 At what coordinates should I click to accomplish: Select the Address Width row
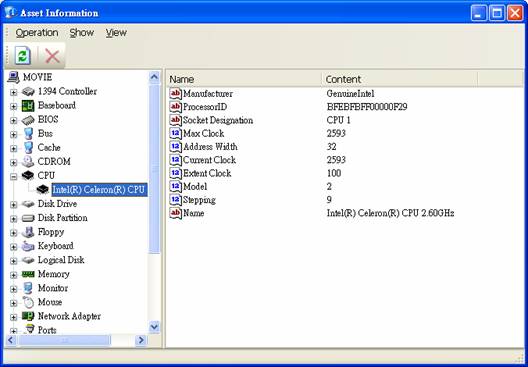click(345, 147)
